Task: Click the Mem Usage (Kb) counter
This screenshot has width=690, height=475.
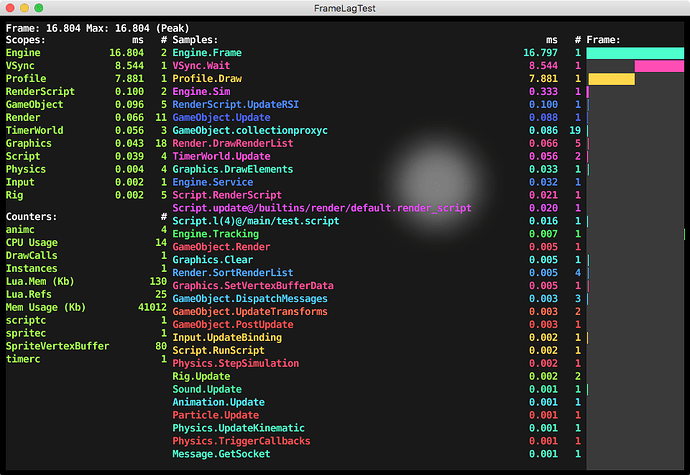Action: (45, 307)
